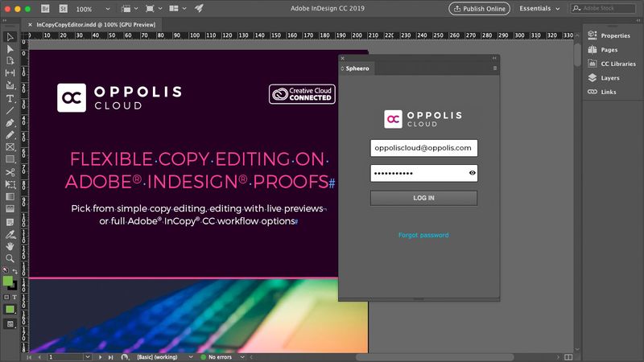This screenshot has width=644, height=362.
Task: Open the Properties panel
Action: pyautogui.click(x=610, y=35)
